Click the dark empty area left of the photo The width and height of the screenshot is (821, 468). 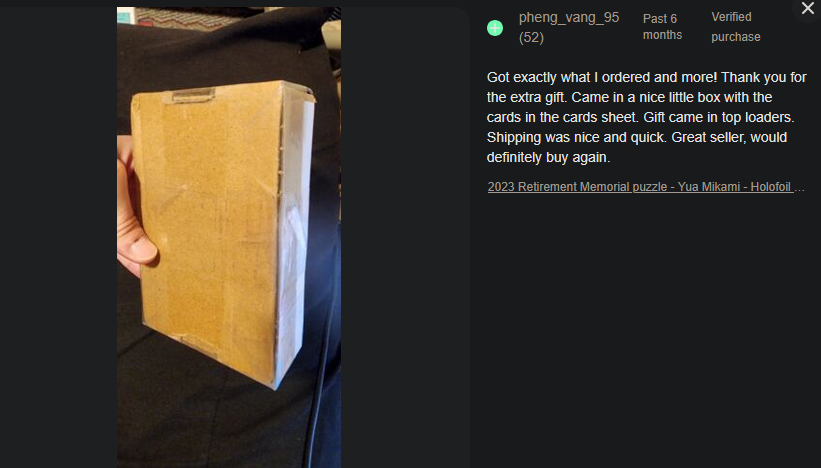(x=58, y=236)
